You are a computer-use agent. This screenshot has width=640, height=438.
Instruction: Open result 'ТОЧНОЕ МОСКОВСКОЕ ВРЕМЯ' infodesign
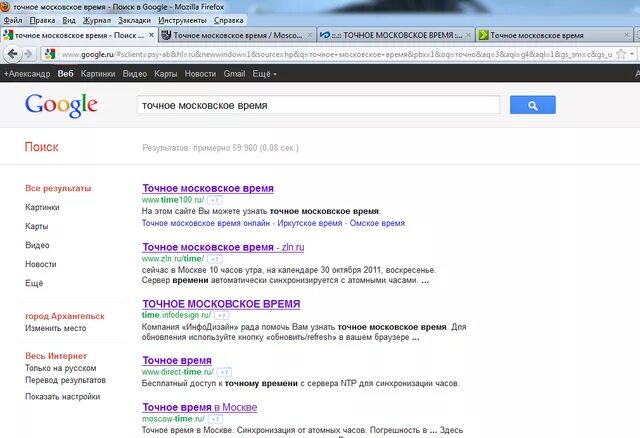(x=221, y=304)
